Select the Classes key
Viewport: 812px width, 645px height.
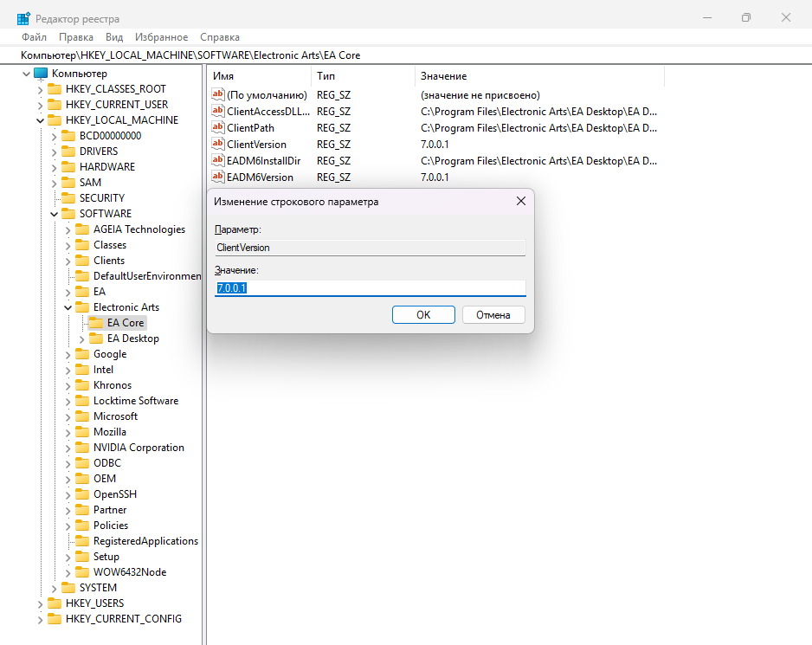pos(110,244)
